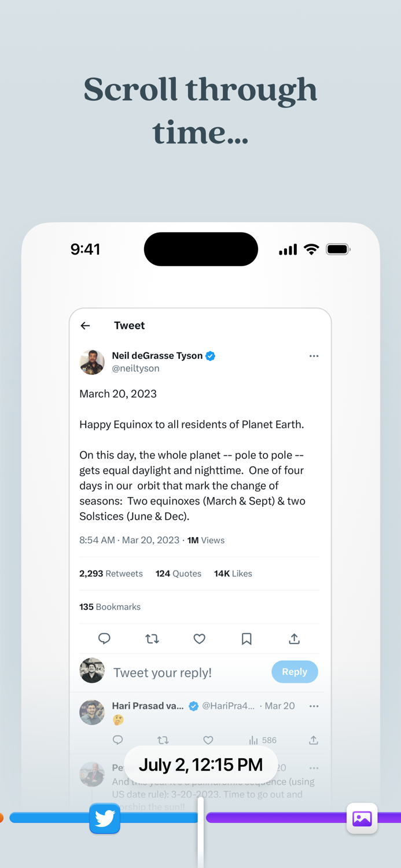The width and height of the screenshot is (401, 868).
Task: Open more options on the bottom reply
Action: [x=314, y=768]
